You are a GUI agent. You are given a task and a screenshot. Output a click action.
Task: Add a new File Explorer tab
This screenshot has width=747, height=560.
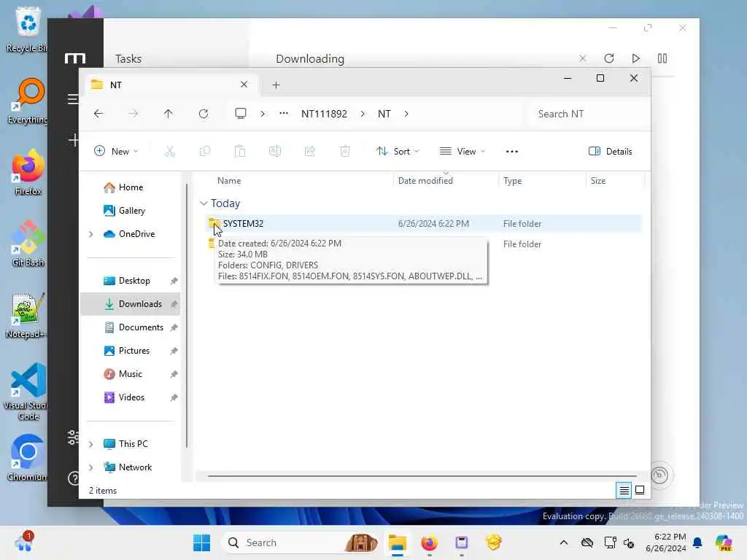coord(276,85)
